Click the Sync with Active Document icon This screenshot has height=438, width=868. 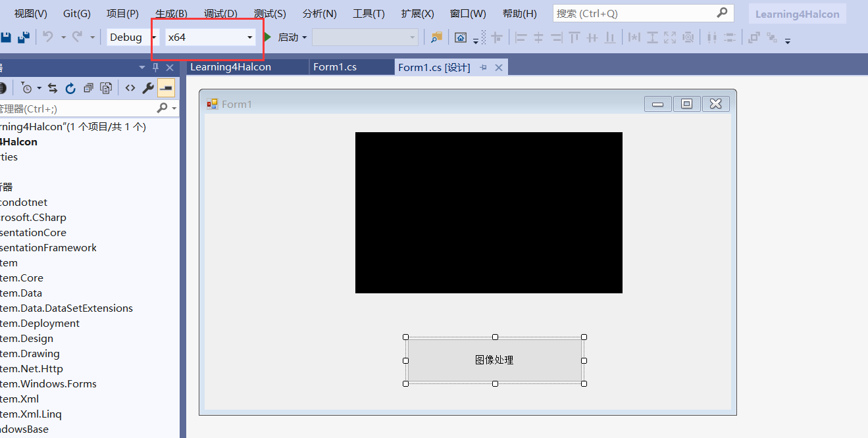pos(52,87)
